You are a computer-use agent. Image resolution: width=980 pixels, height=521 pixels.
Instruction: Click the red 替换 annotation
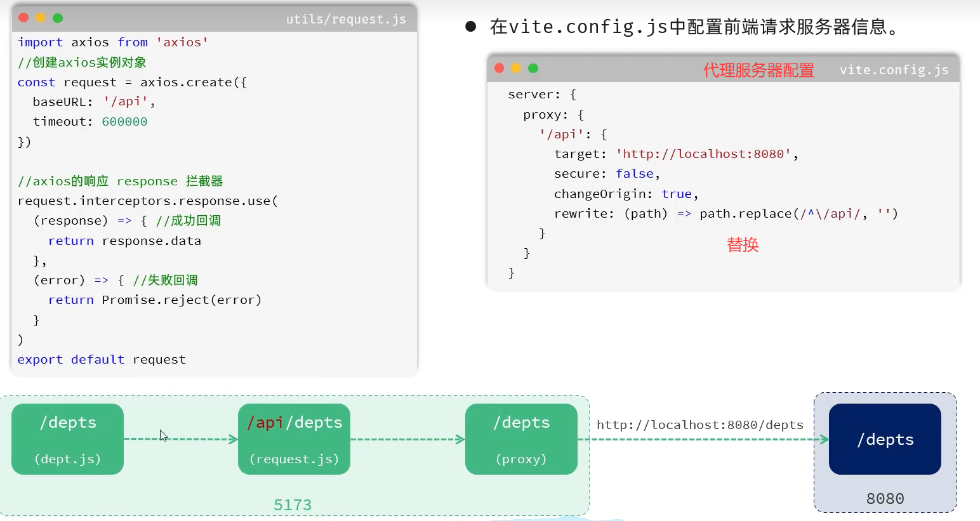pos(743,245)
